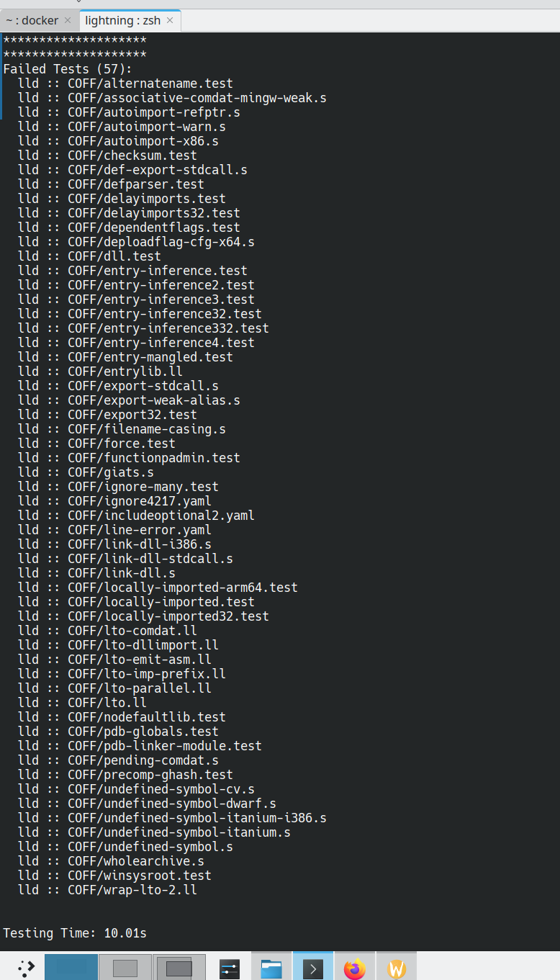Launch Dolphin file manager from the taskbar
The height and width of the screenshot is (980, 560).
(271, 967)
